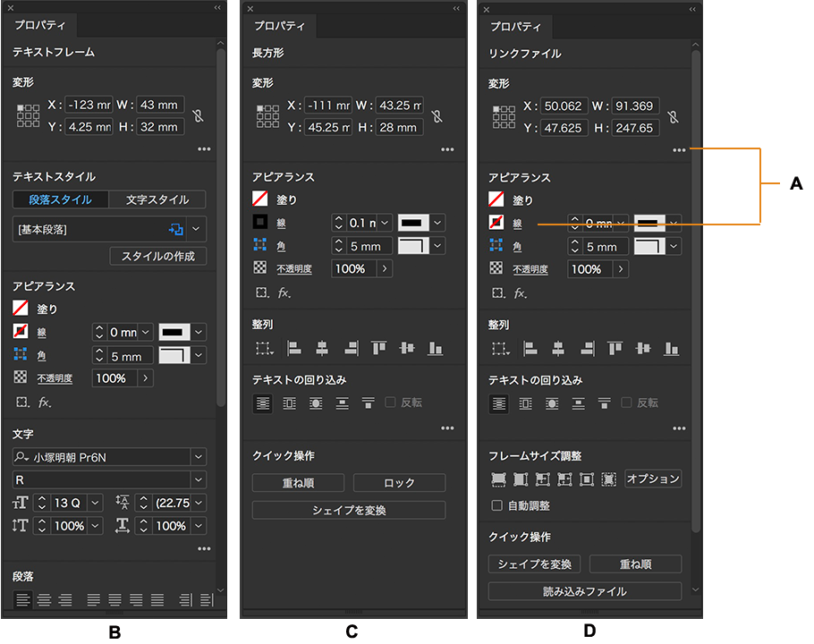Toggle the 反転 checkbox in link file panel
814x644 pixels.
coord(626,403)
